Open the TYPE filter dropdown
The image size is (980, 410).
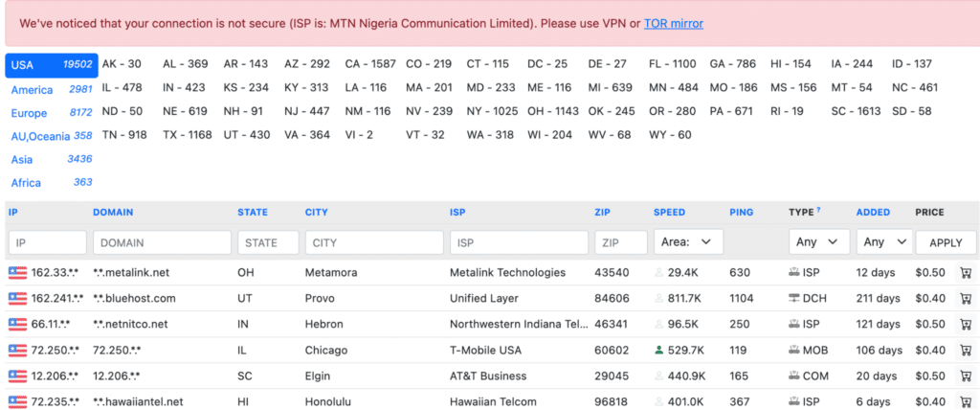coord(819,241)
